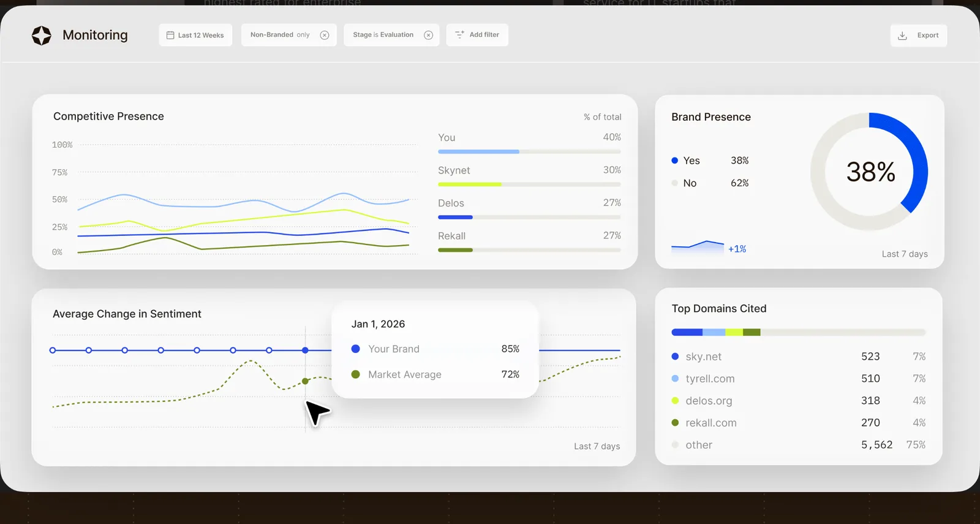
Task: Click the Jan 1, 2026 tooltip date
Action: pos(378,324)
